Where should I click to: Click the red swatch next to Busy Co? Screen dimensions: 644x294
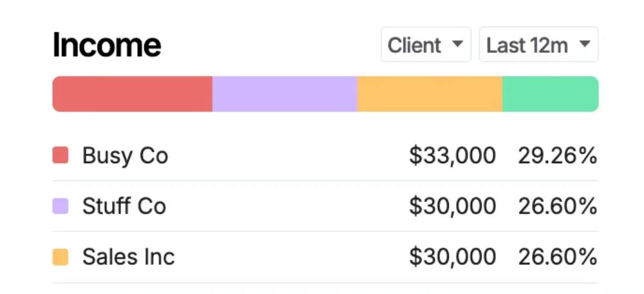tap(61, 155)
